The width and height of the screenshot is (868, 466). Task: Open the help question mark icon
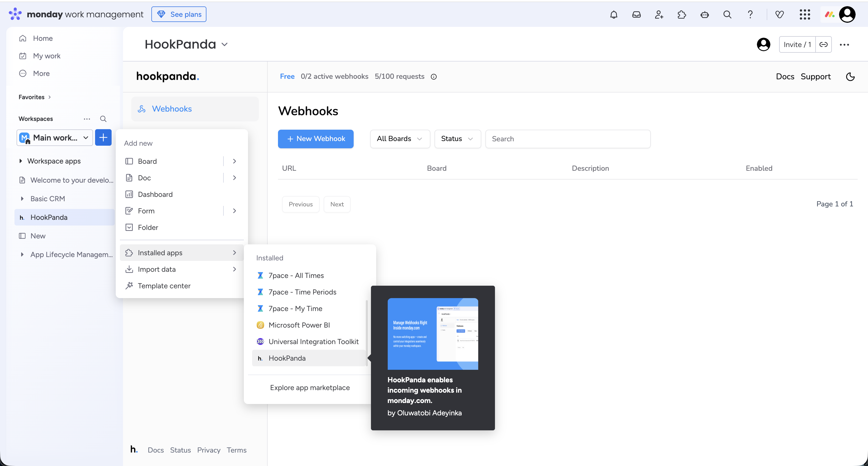[x=750, y=14]
